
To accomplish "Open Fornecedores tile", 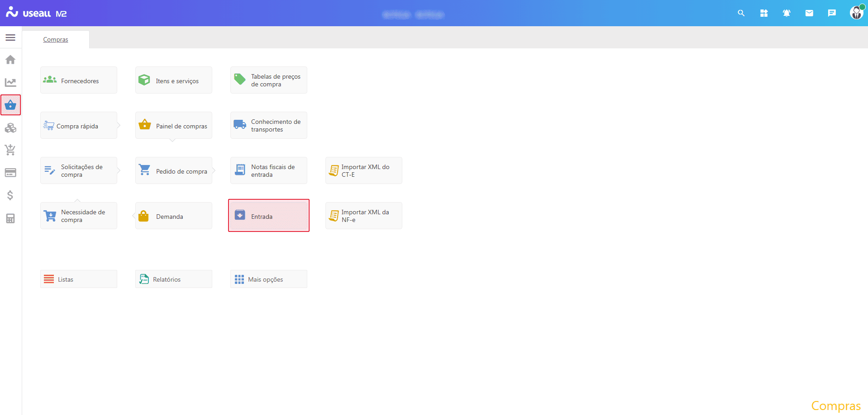I will [78, 80].
